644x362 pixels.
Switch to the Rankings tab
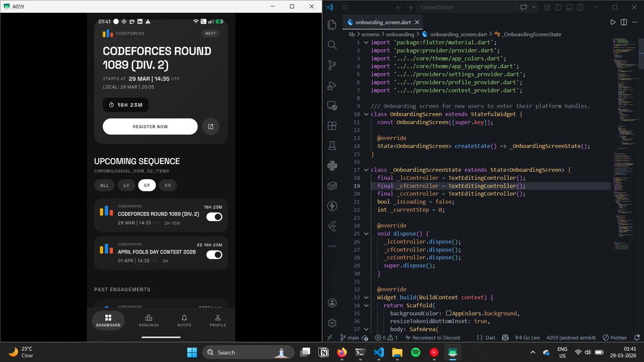(x=149, y=321)
